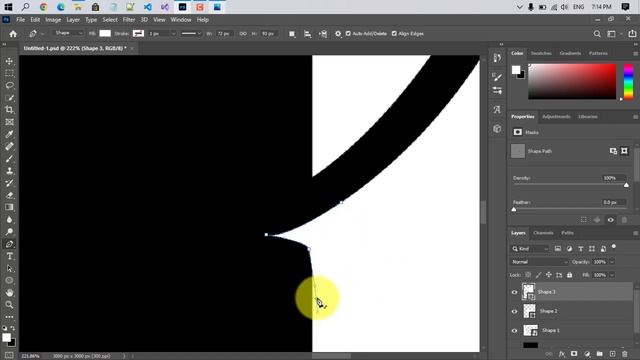Hide the Shape 3 layer
Image resolution: width=640 pixels, height=360 pixels.
click(514, 292)
